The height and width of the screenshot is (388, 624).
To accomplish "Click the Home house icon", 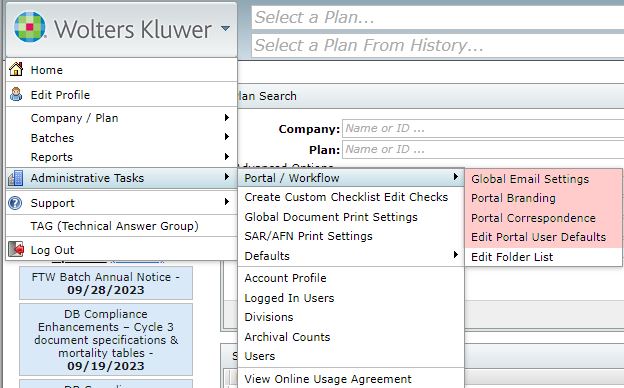I will pos(16,69).
